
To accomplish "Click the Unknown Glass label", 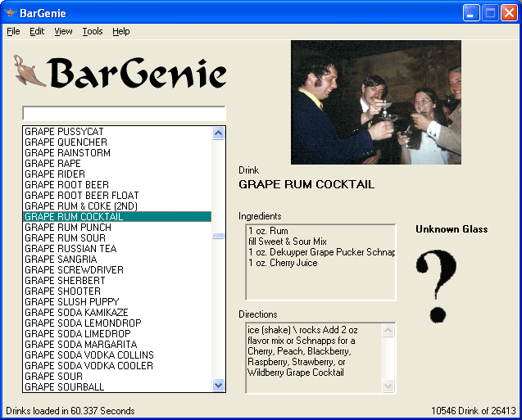I will (452, 229).
